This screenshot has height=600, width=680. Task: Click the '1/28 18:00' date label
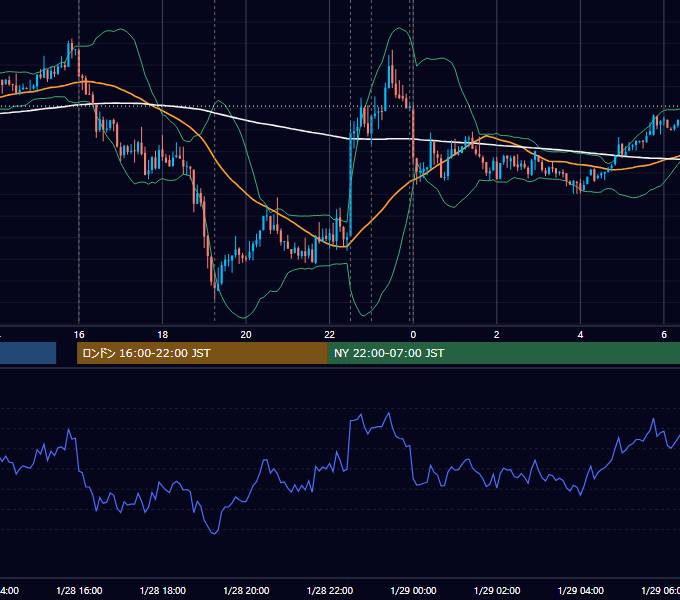[163, 590]
